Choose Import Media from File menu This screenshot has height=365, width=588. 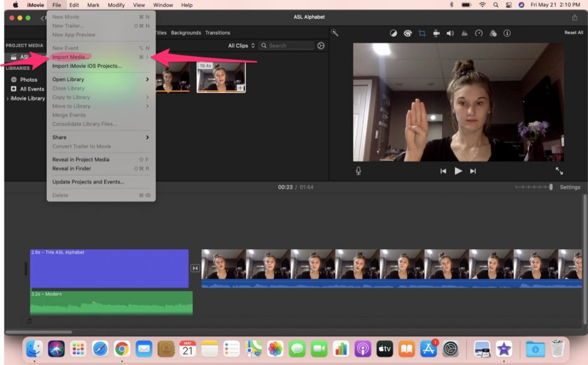click(100, 57)
